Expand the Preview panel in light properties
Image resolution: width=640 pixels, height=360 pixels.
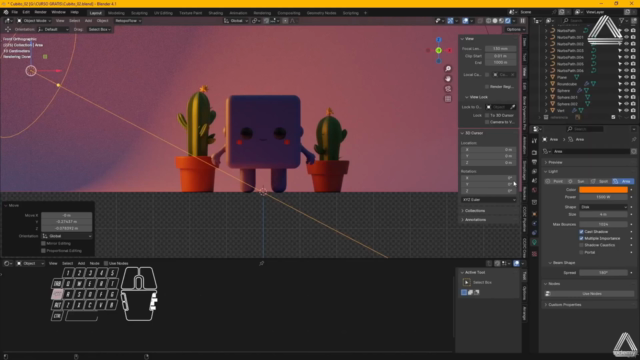(555, 162)
